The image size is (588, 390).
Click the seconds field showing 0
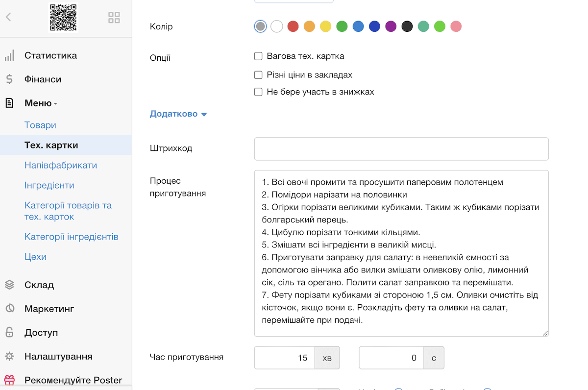392,358
